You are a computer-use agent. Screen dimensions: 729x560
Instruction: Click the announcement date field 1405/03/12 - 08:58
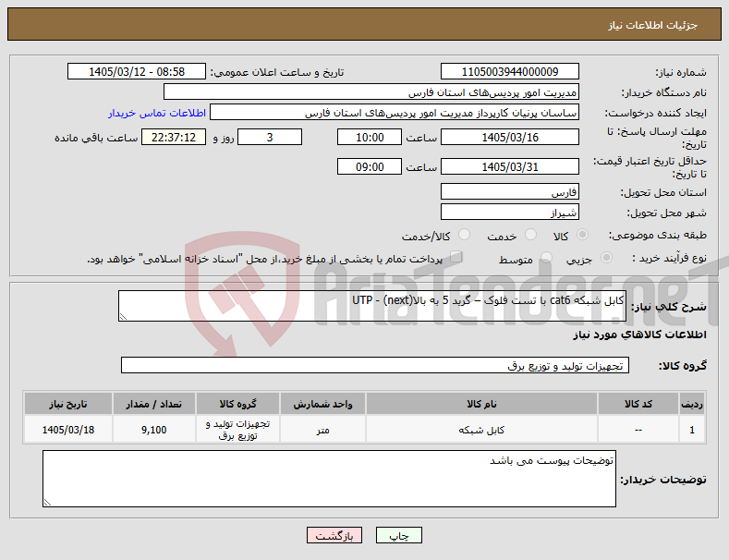pyautogui.click(x=136, y=72)
